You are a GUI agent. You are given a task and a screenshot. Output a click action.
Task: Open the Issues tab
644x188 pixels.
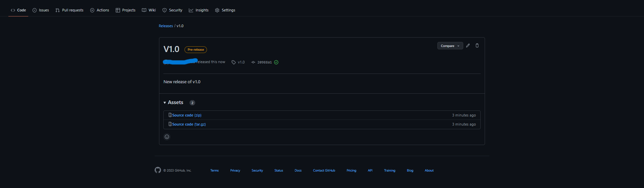41,10
